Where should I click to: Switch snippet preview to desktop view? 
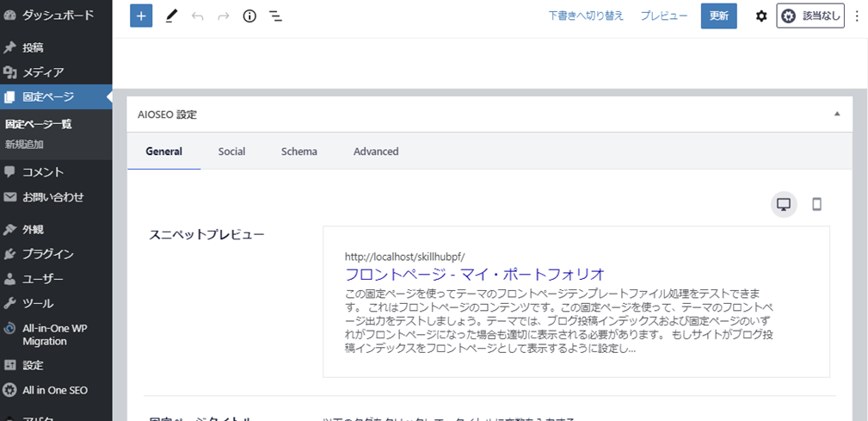pyautogui.click(x=784, y=204)
